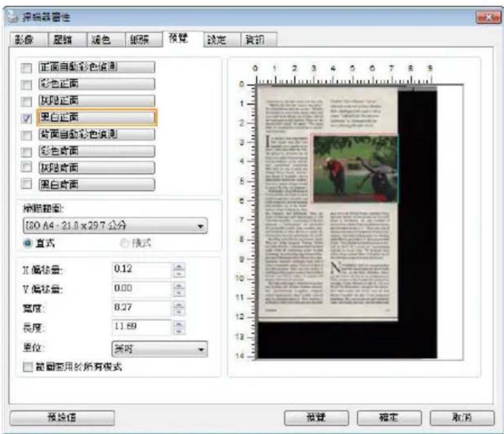Click the 灰階正面 mode button

tap(97, 100)
